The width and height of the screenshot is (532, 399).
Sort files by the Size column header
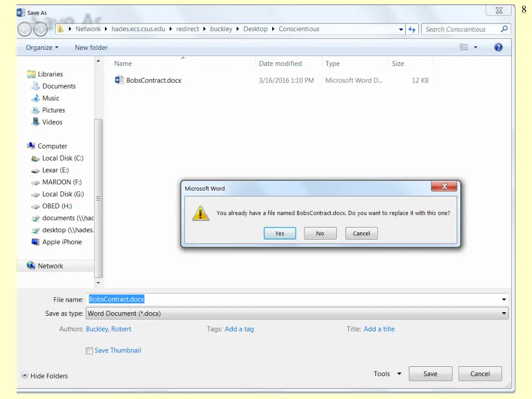click(397, 63)
